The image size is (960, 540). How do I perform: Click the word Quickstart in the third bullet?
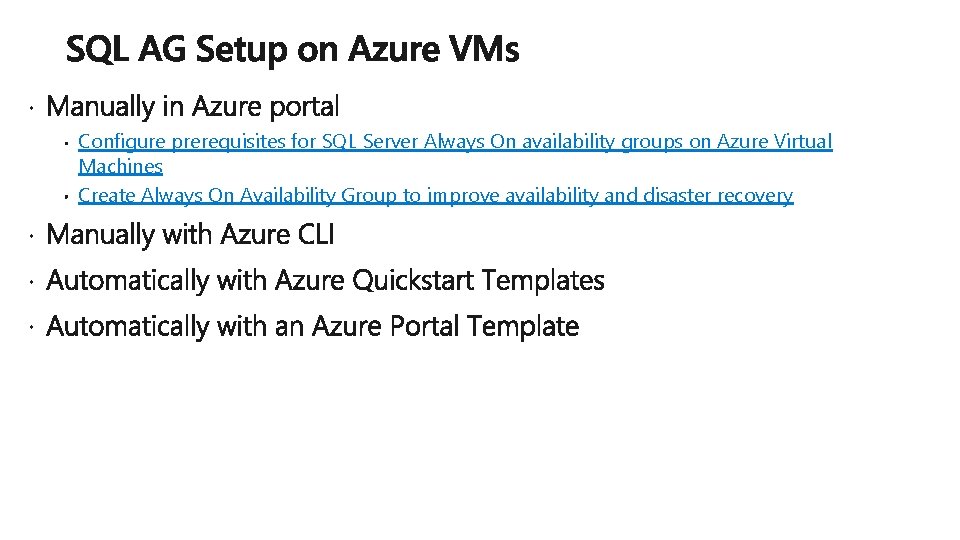(x=413, y=280)
